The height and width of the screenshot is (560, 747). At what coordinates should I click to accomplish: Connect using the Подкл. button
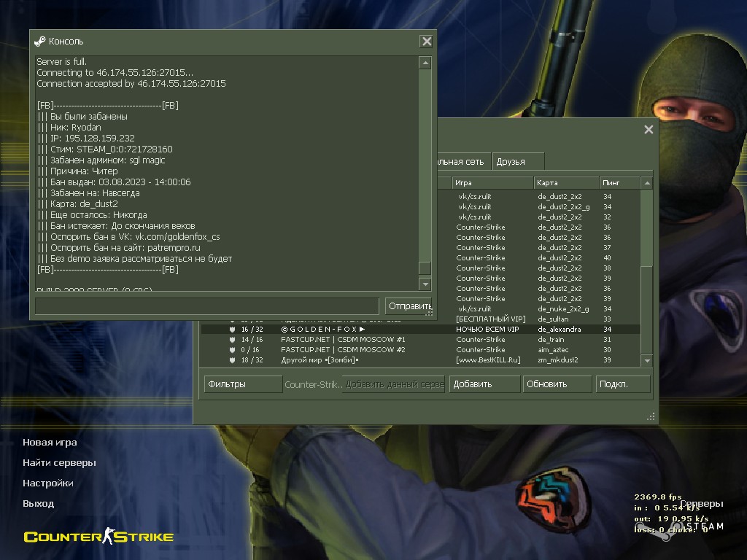click(623, 384)
